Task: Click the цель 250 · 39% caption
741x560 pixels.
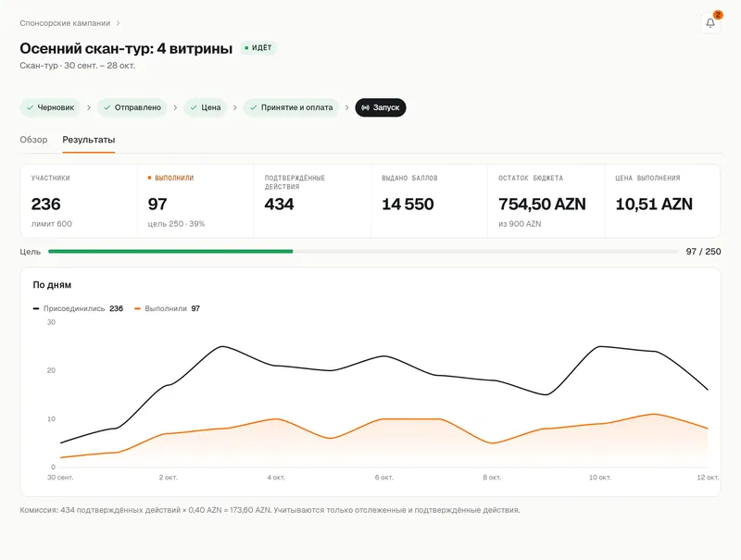Action: pos(176,224)
